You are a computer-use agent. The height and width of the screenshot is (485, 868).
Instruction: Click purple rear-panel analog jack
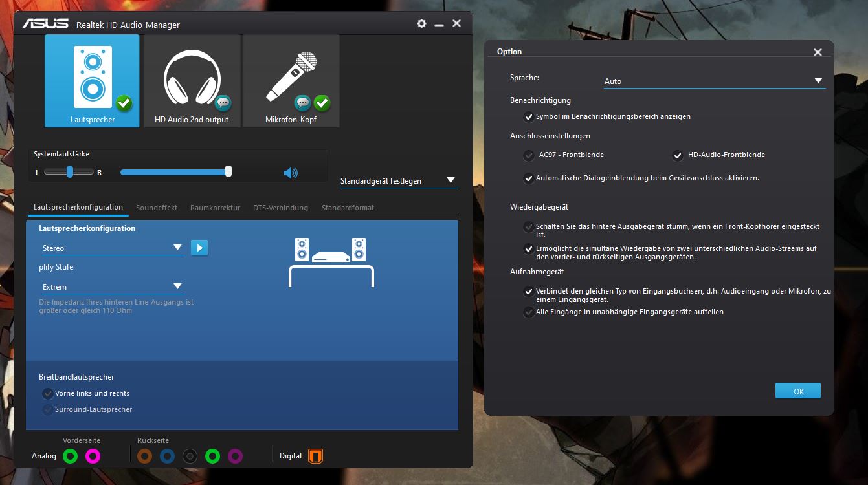coord(235,456)
